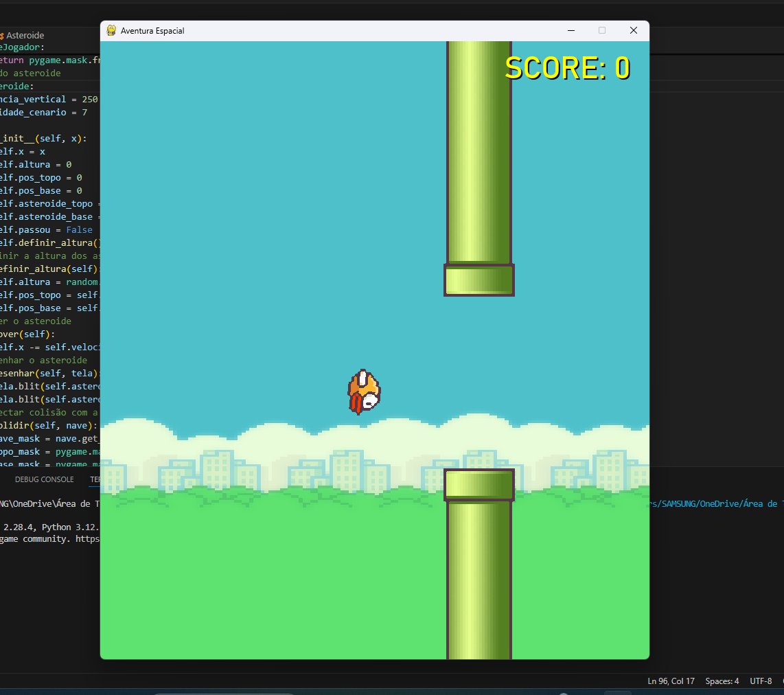Click the orange bird in the game
Screen dimensions: 784x695
point(364,392)
